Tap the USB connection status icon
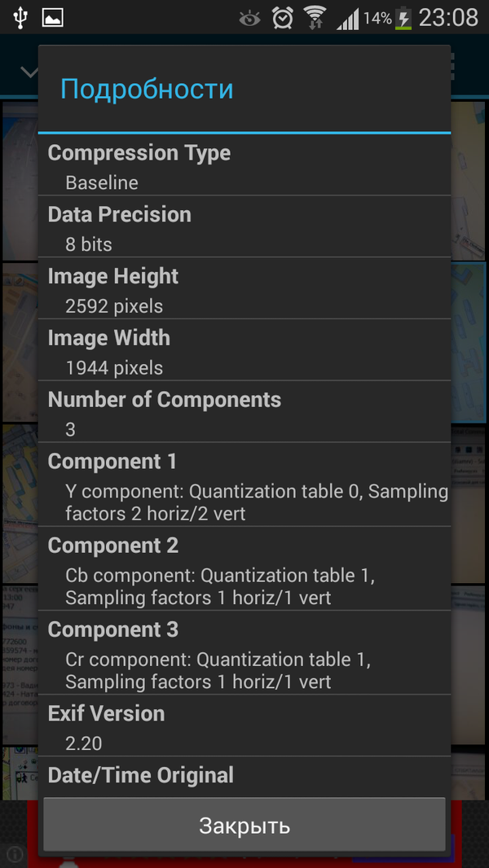This screenshot has width=489, height=868. (20, 17)
